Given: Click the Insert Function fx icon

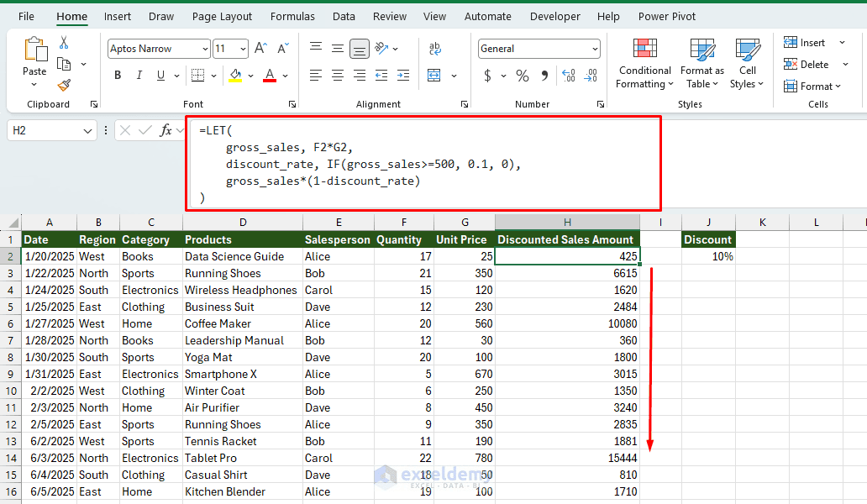Looking at the screenshot, I should coord(166,130).
